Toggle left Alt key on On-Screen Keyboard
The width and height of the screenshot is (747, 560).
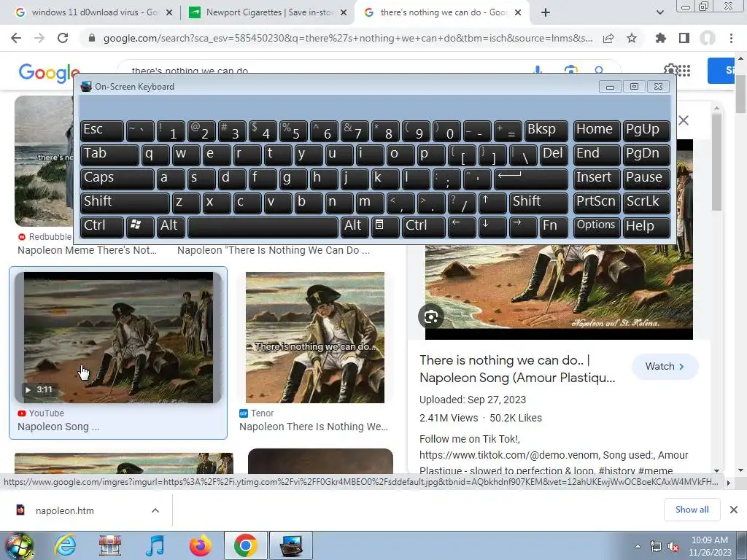[171, 227]
